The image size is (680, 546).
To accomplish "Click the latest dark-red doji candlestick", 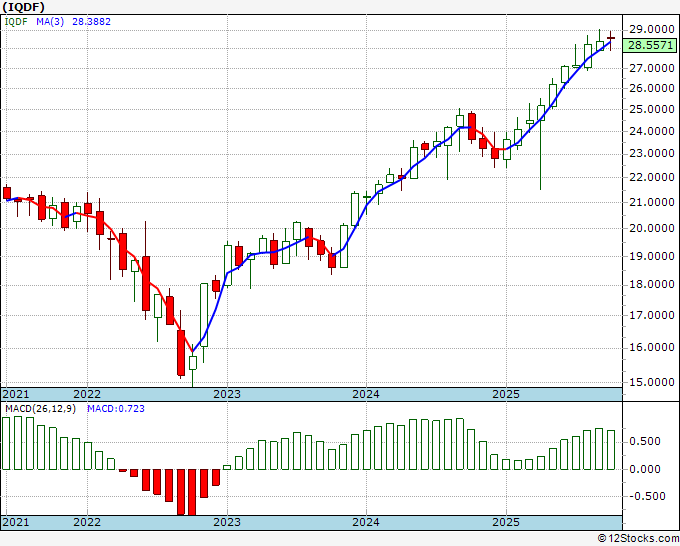I will click(x=611, y=39).
